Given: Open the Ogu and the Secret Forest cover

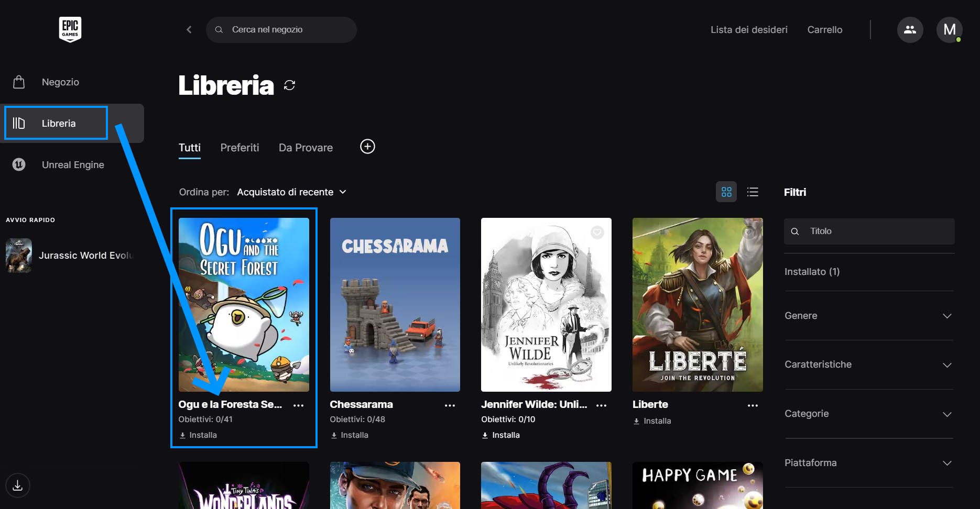Looking at the screenshot, I should tap(244, 305).
